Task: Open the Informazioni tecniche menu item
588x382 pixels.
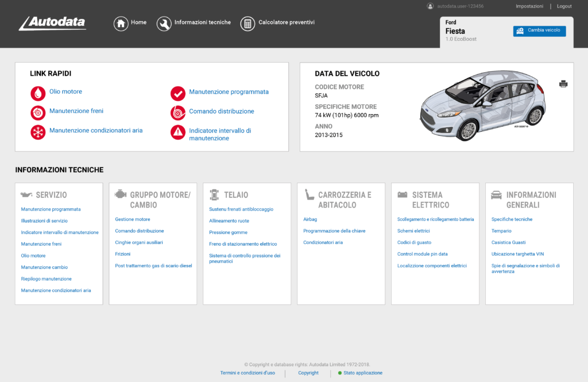Action: tap(202, 22)
